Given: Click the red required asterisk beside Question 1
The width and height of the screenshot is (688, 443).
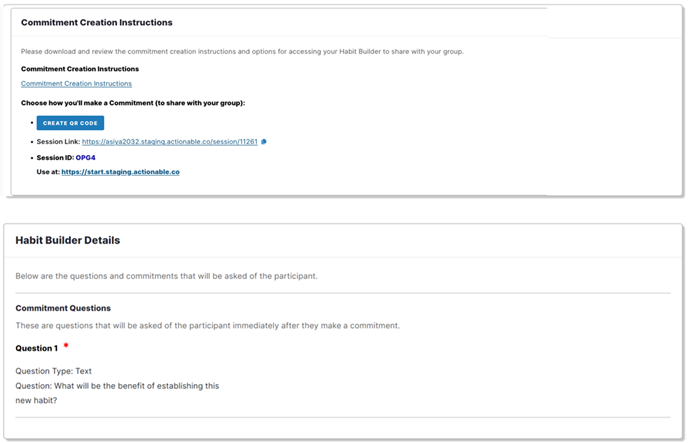Looking at the screenshot, I should 66,346.
